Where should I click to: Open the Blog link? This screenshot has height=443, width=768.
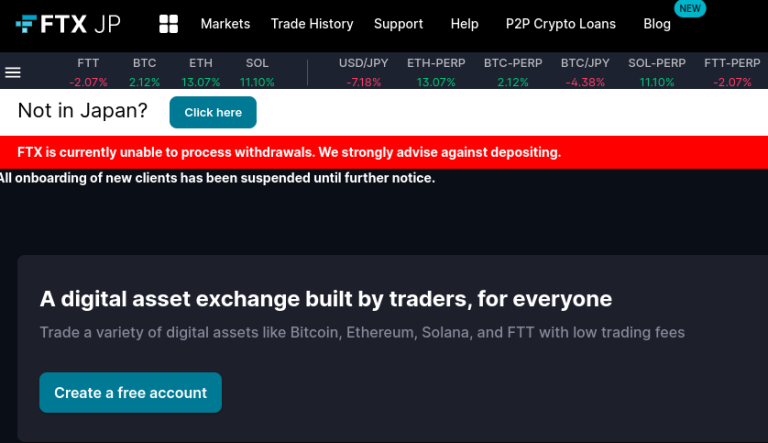(x=657, y=24)
